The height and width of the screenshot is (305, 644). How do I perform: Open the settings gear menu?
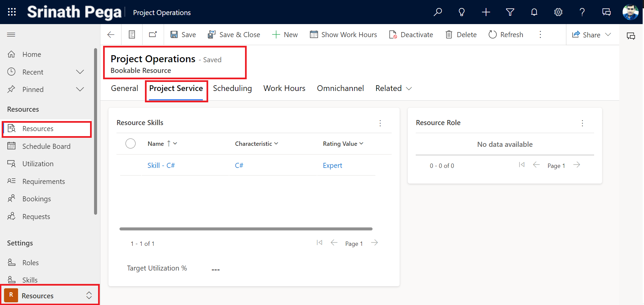558,12
